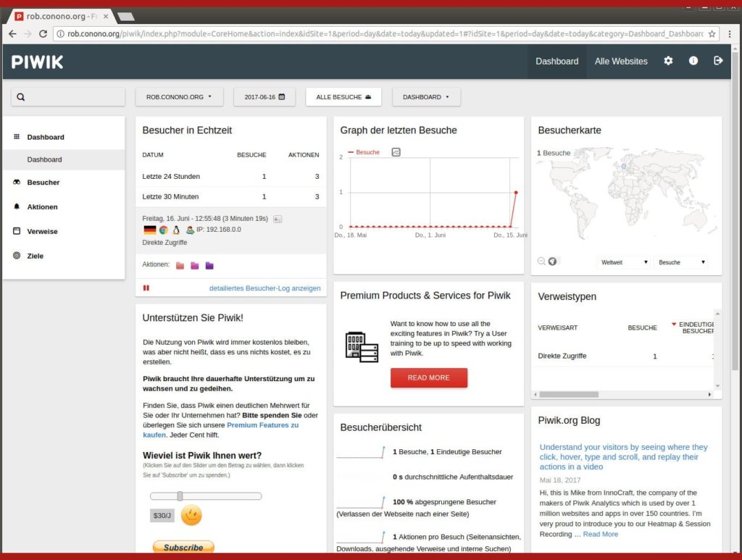Click the building server icon in Premium widget
Screen dimensions: 742x560
[362, 347]
